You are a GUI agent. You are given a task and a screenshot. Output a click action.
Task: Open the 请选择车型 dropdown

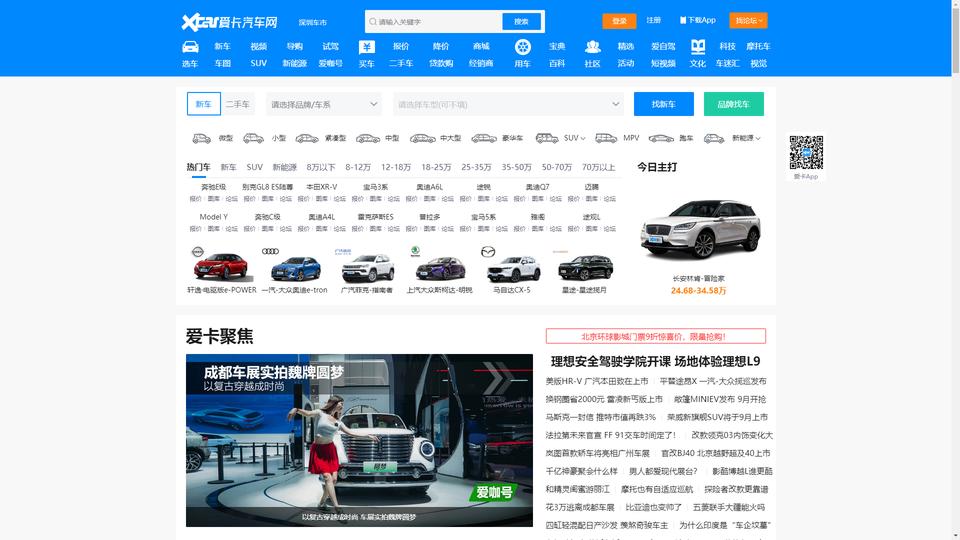[508, 104]
